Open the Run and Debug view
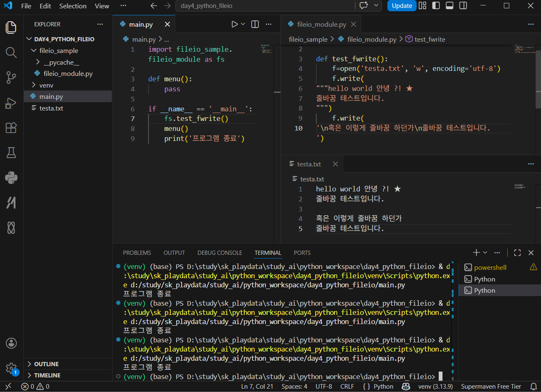The height and width of the screenshot is (392, 541). coord(11,103)
